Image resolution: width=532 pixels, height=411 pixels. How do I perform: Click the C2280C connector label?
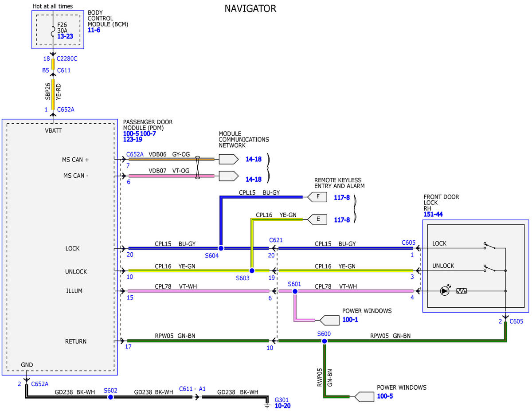(x=67, y=59)
